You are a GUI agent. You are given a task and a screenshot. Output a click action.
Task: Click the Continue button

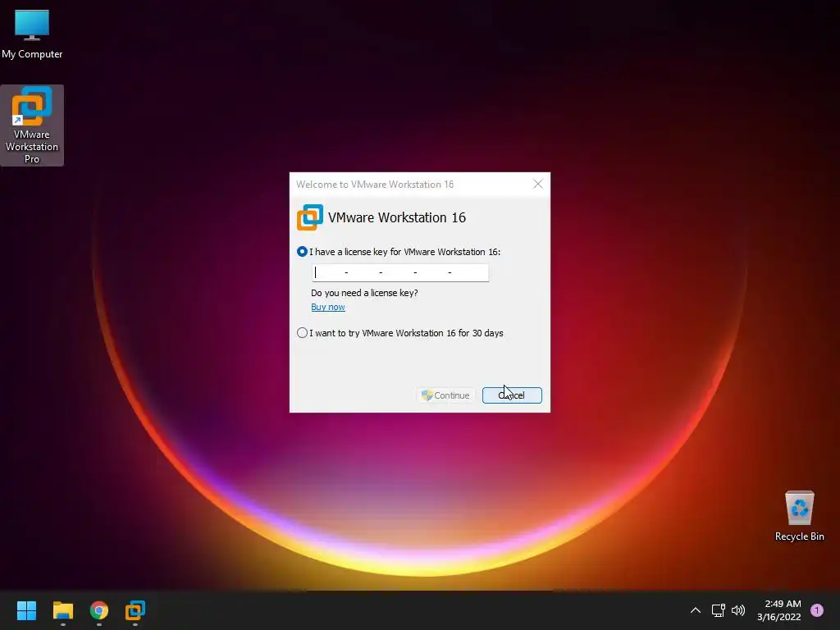445,395
